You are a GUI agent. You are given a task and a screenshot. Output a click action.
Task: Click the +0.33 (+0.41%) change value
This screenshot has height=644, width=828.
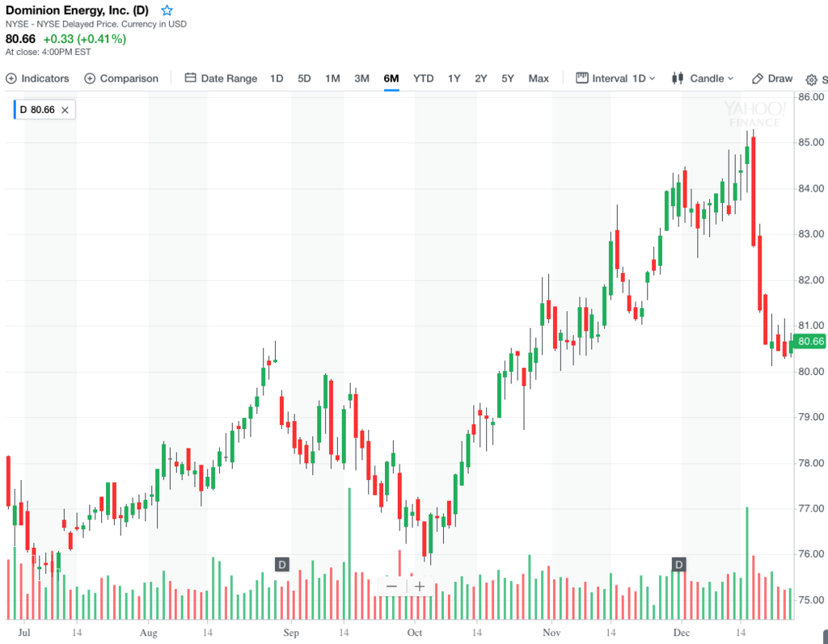point(84,39)
